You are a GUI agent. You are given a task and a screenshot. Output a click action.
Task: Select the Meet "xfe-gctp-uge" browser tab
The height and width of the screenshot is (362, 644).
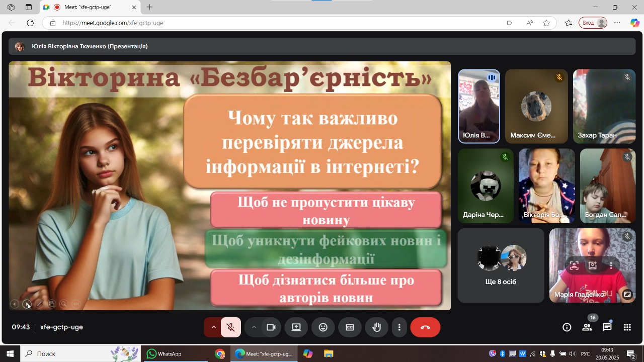[88, 8]
